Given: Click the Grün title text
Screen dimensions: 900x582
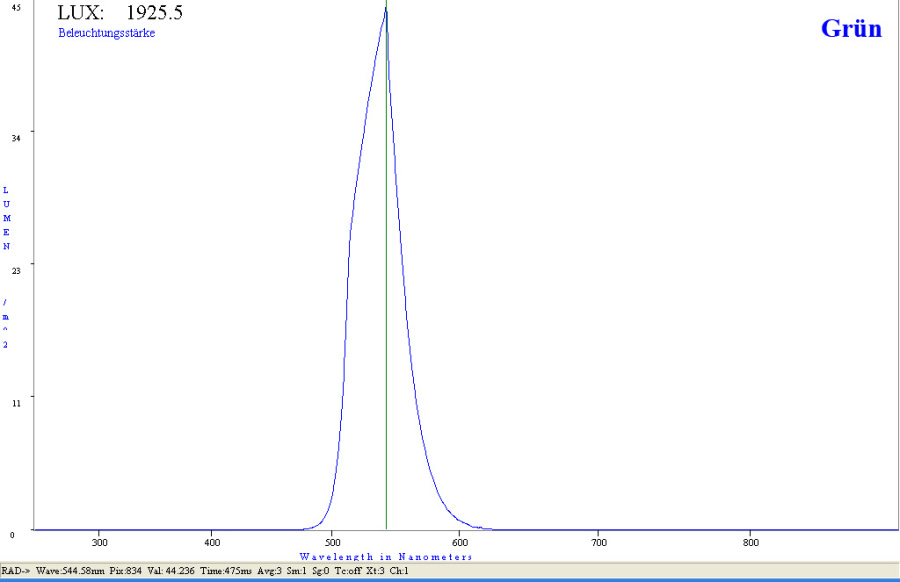Looking at the screenshot, I should point(851,28).
